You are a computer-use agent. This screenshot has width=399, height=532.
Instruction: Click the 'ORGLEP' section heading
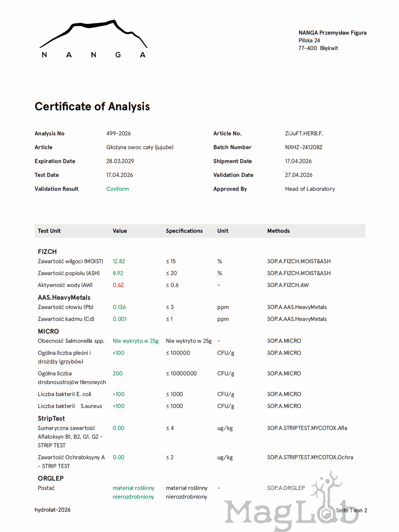51,478
